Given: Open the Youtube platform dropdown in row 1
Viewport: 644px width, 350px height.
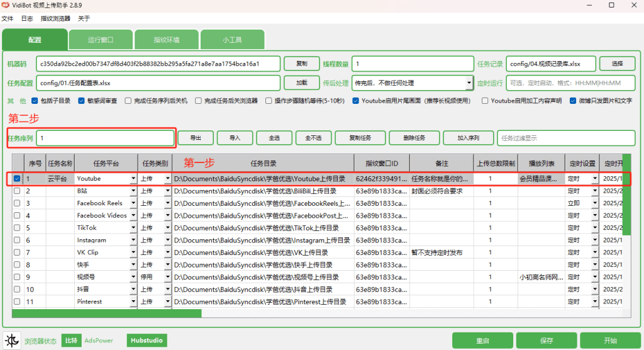Looking at the screenshot, I should [x=133, y=179].
